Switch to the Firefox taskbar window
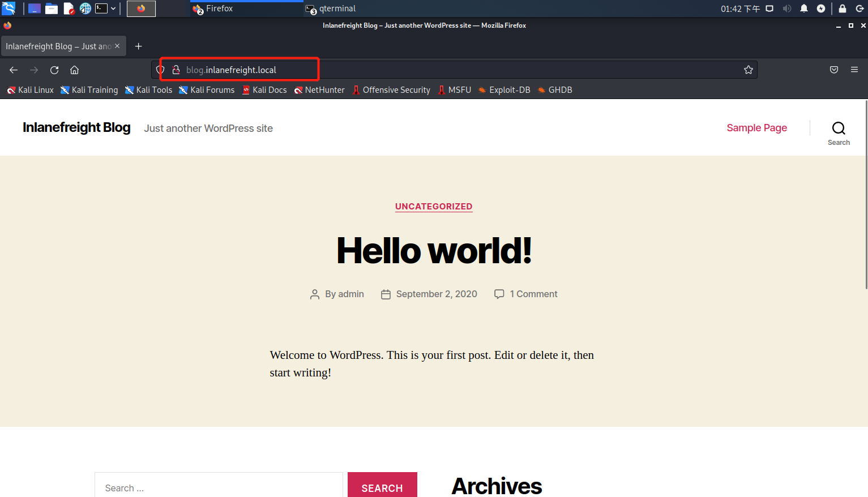Image resolution: width=868 pixels, height=497 pixels. click(x=246, y=8)
